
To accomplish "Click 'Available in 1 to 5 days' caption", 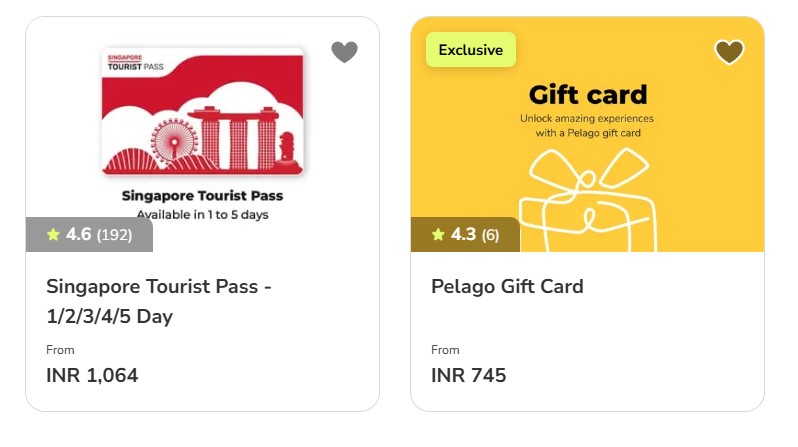I will (x=203, y=214).
